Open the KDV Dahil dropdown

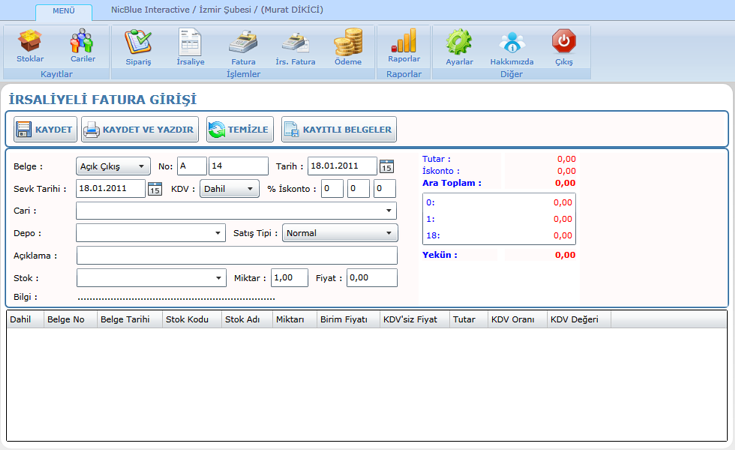point(231,188)
